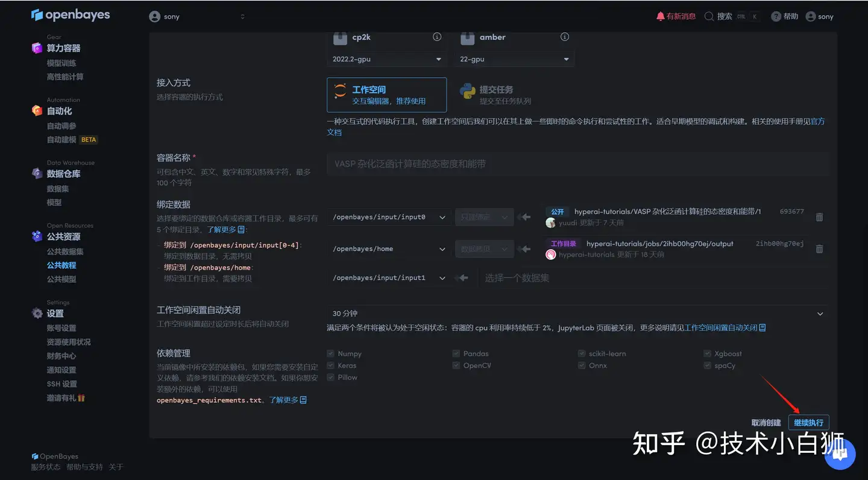Click the 容器名称 input field

(577, 164)
